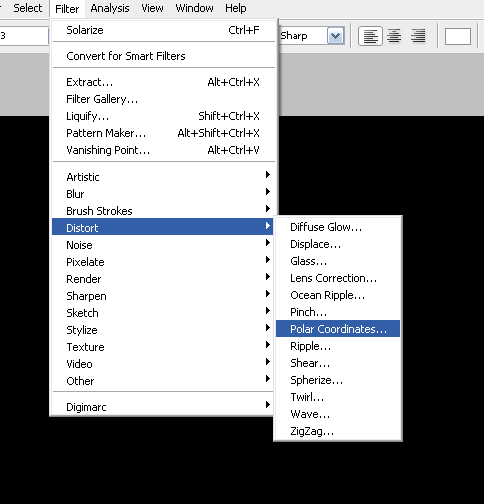
Task: Open the View menu
Action: coord(152,8)
